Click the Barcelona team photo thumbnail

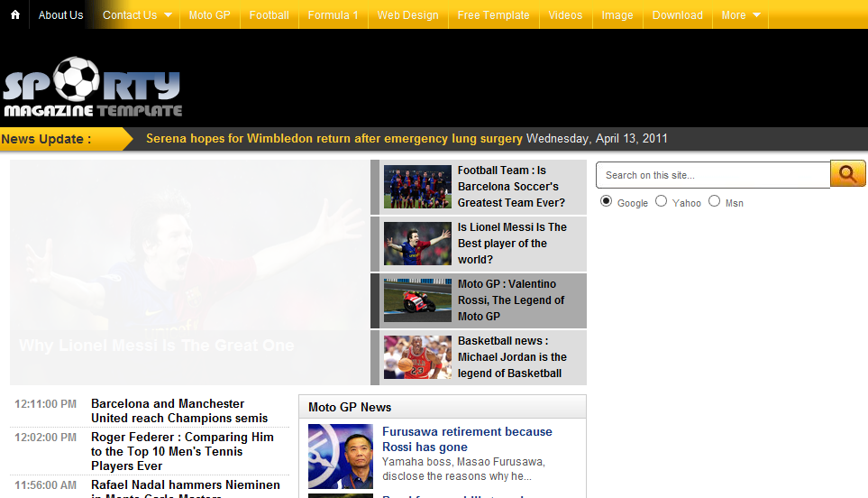[417, 187]
